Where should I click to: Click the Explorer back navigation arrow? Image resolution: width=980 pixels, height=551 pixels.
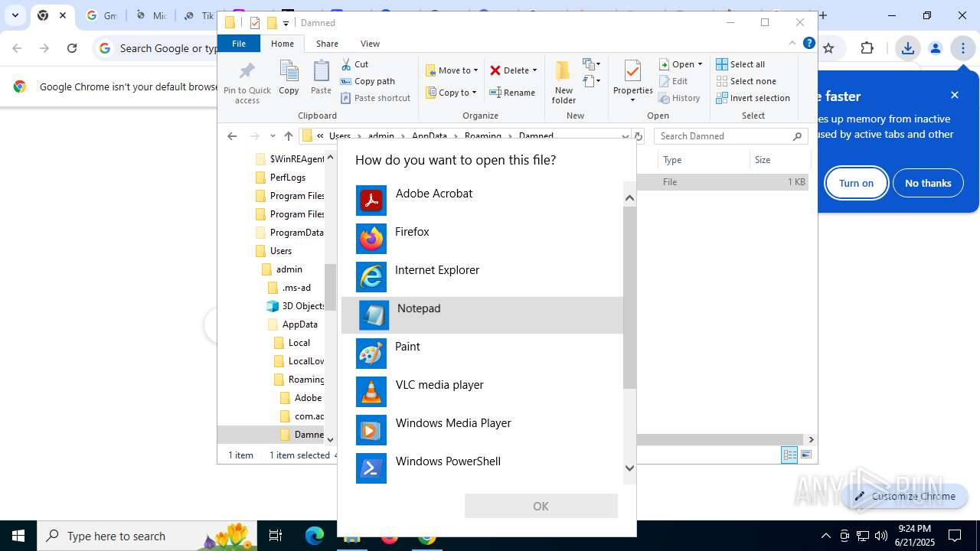tap(232, 136)
